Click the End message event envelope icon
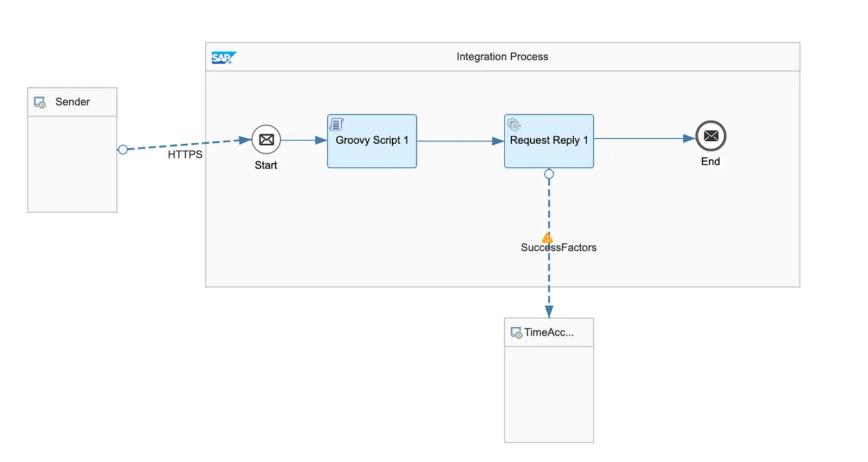This screenshot has width=868, height=462. (x=711, y=136)
